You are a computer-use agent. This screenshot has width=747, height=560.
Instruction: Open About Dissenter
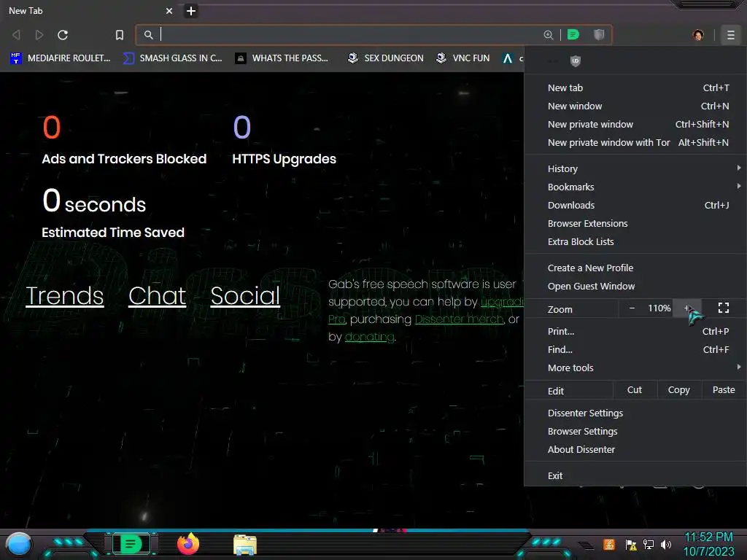[635, 449]
